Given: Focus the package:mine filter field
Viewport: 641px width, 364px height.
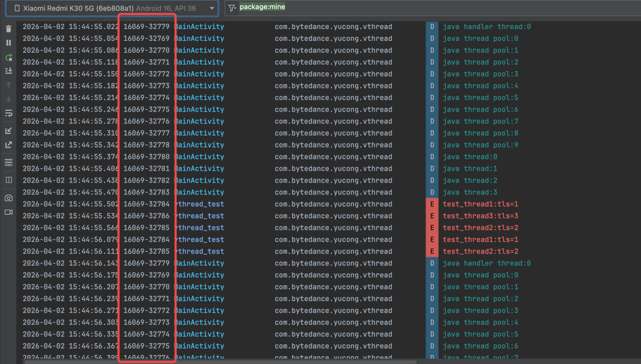Looking at the screenshot, I should [x=433, y=7].
